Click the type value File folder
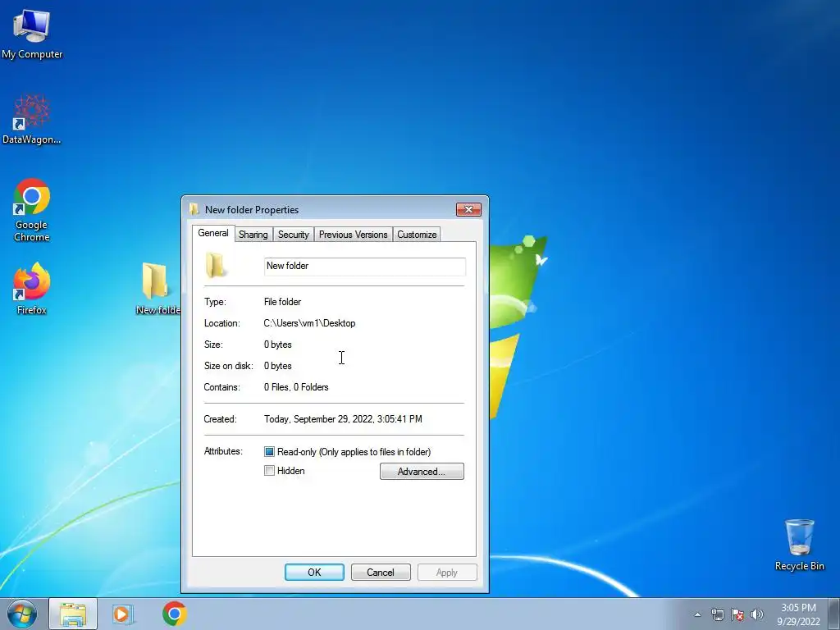This screenshot has height=630, width=840. pos(282,302)
